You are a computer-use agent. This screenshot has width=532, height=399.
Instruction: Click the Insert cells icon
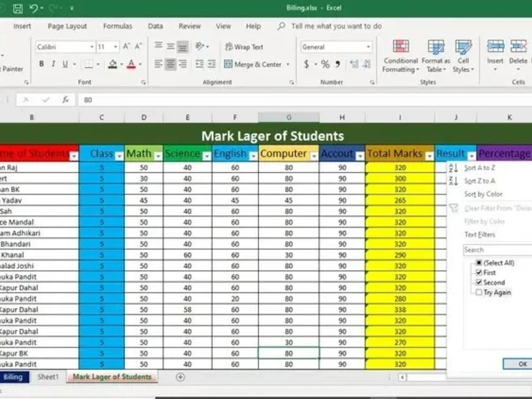[495, 46]
